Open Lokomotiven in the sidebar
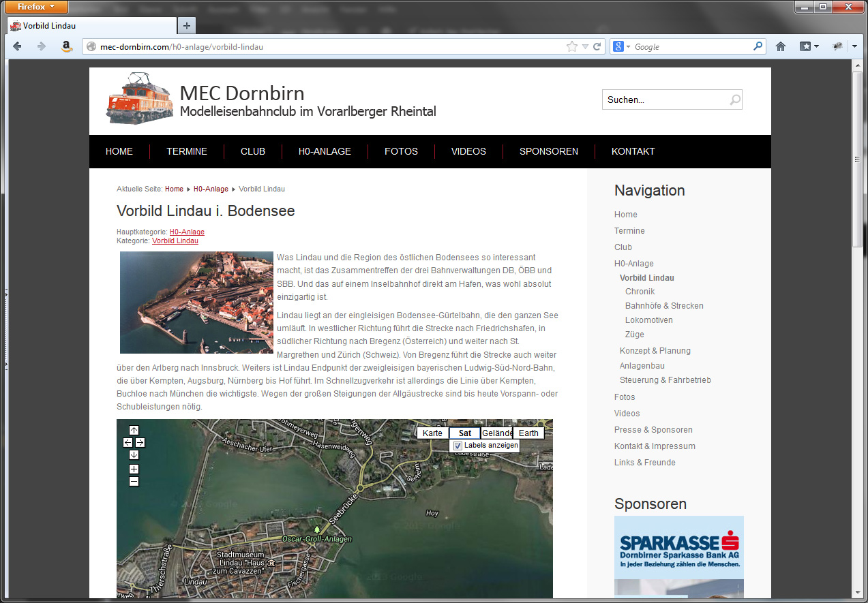Viewport: 868px width, 603px height. pyautogui.click(x=649, y=320)
